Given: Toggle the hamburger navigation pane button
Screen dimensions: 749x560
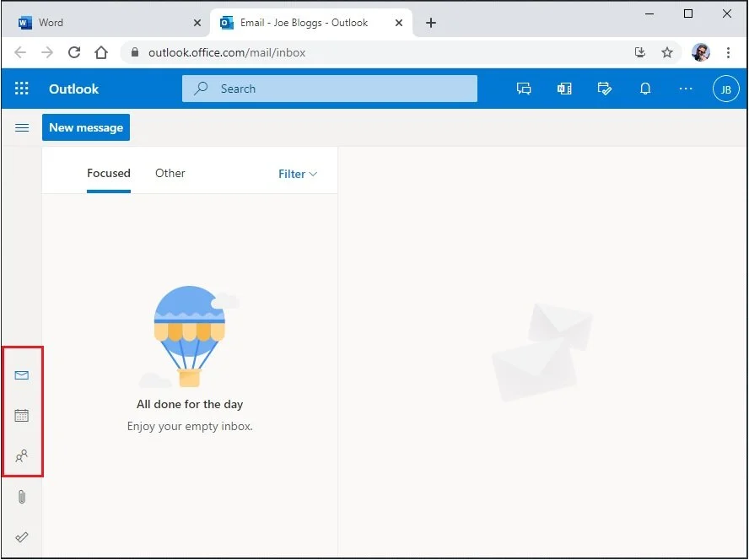Looking at the screenshot, I should [x=22, y=127].
